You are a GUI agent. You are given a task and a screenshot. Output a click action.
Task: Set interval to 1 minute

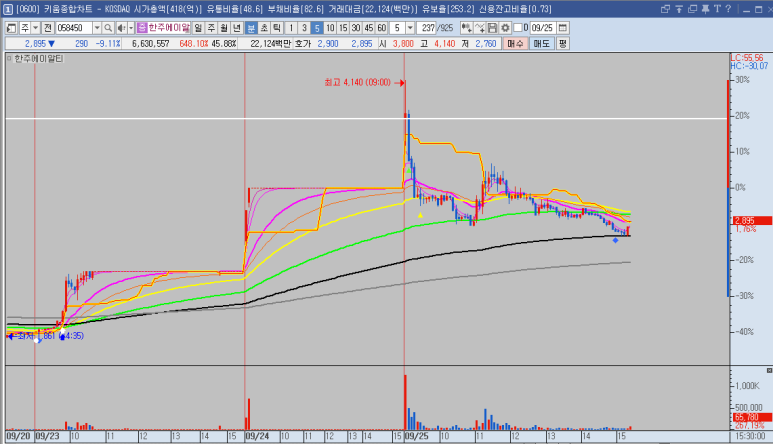291,28
